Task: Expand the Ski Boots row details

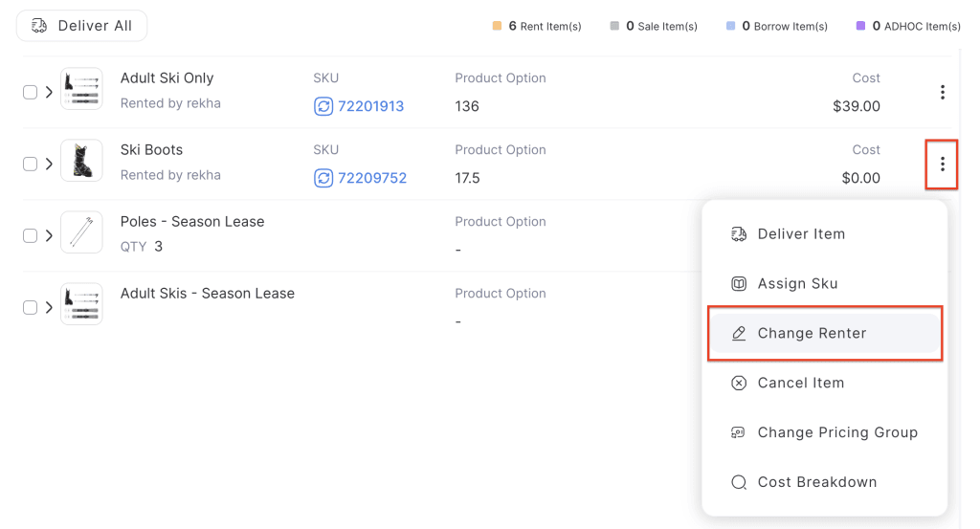Action: pos(49,165)
